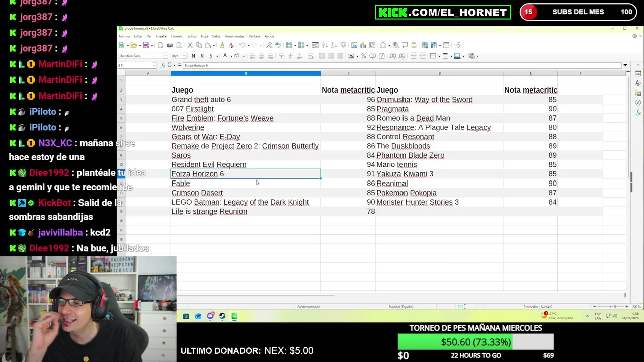Open Steam from the taskbar
Image resolution: width=644 pixels, height=362 pixels.
[222, 316]
